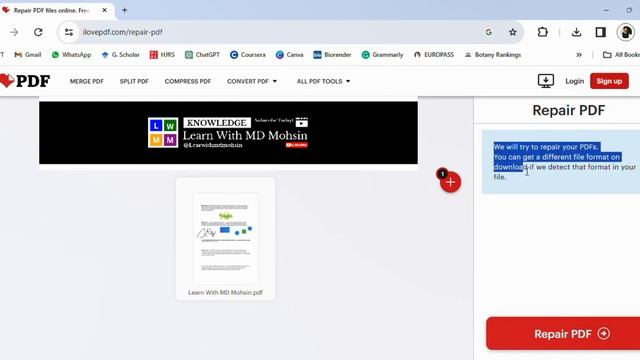Open the EUROPASS bookmark
640x360 pixels.
tap(433, 55)
